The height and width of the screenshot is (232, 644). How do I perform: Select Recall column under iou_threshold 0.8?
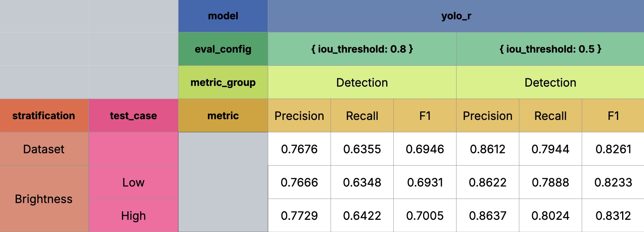362,116
